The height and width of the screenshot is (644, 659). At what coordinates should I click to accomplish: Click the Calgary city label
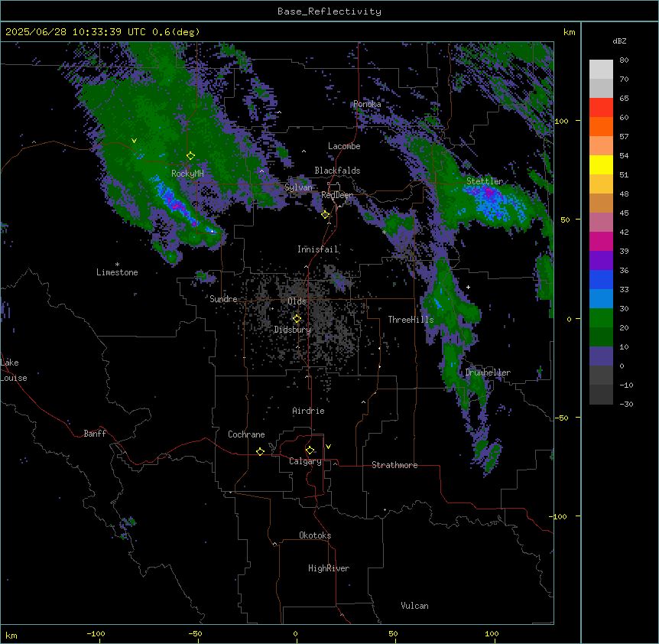pos(305,461)
